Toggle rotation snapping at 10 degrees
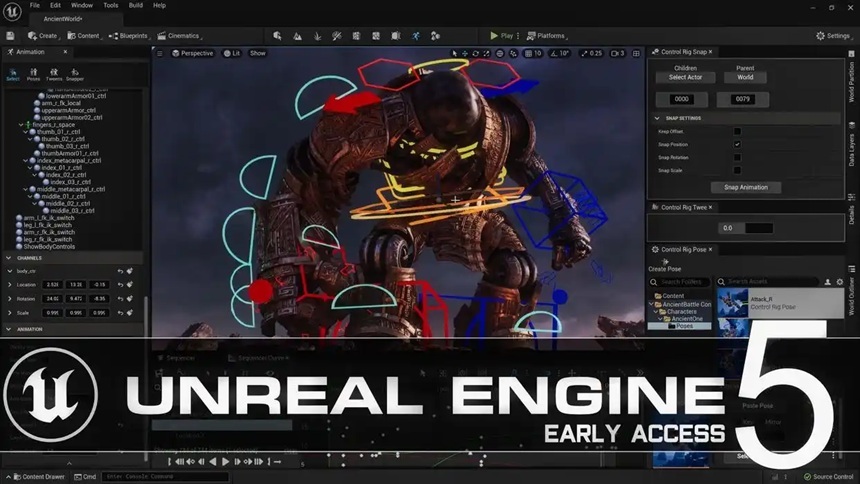The height and width of the screenshot is (484, 860). 559,53
